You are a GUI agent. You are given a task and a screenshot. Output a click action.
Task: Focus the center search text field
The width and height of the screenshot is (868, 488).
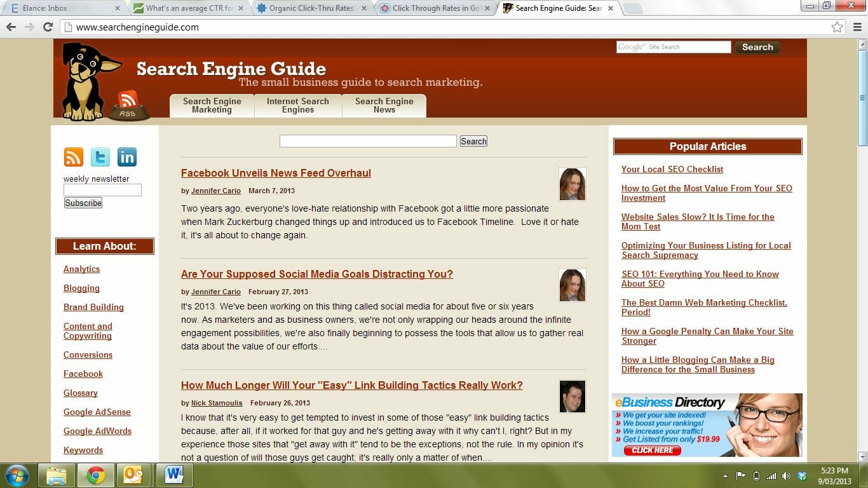coord(368,141)
